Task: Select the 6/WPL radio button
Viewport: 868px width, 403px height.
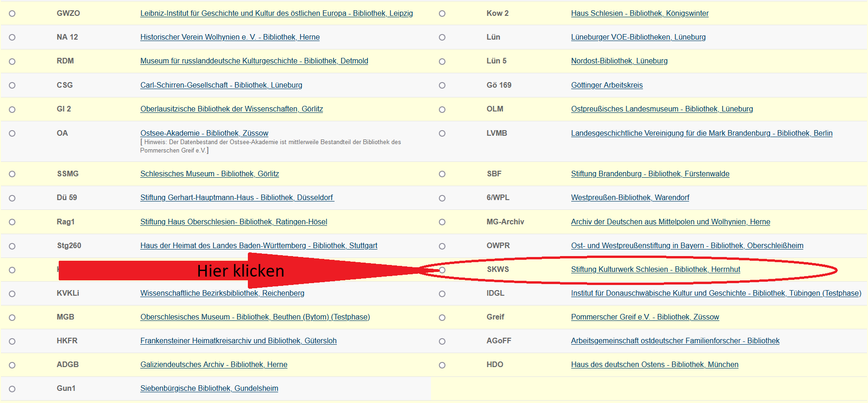Action: coord(442,198)
